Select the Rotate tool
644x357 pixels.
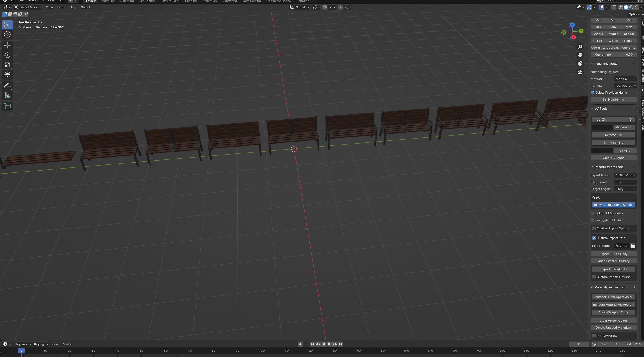click(7, 55)
